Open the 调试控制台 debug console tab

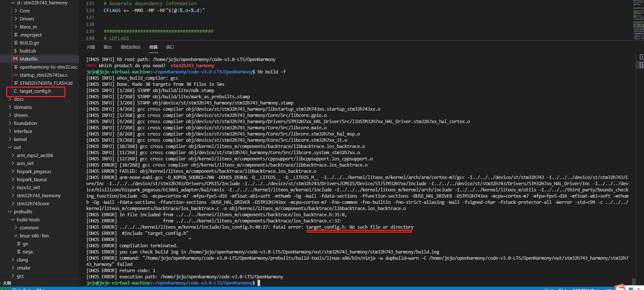tap(130, 47)
